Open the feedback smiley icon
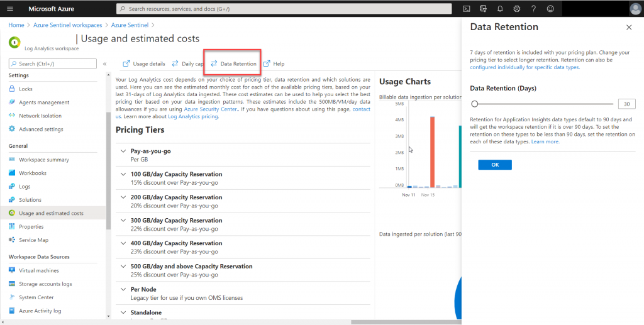The image size is (644, 325). point(550,9)
